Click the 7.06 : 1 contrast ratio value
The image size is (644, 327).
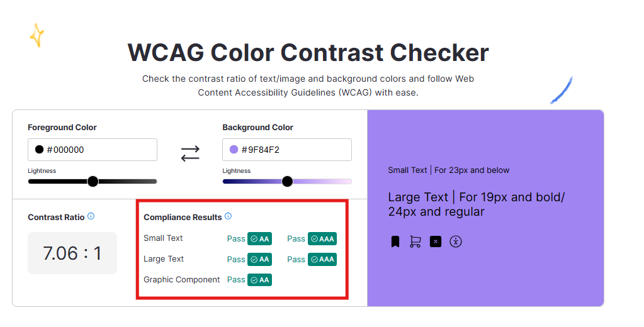click(x=72, y=253)
